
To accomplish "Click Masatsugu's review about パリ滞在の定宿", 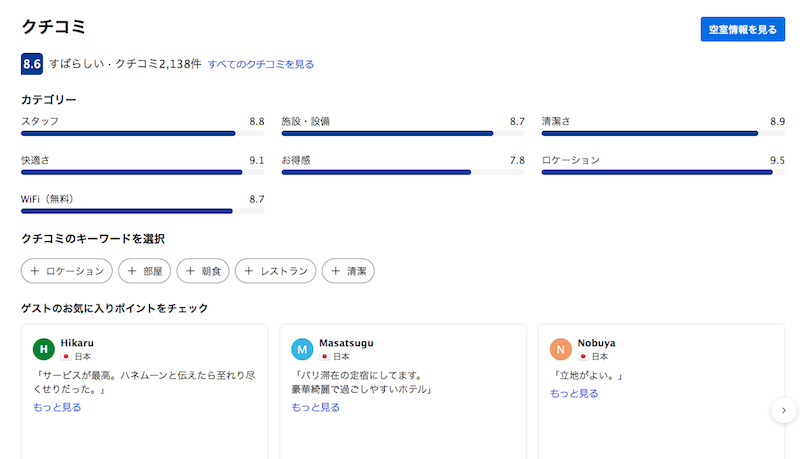I will [x=362, y=382].
